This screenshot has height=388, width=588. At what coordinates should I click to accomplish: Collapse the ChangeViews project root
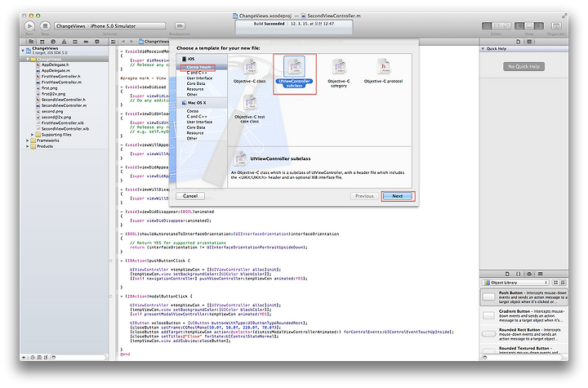click(23, 50)
